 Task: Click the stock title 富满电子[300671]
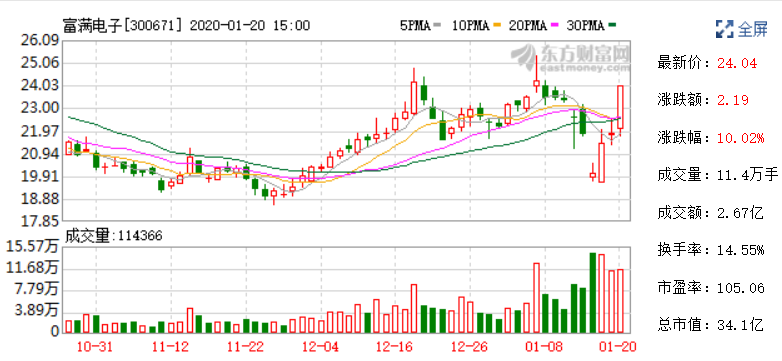point(124,25)
